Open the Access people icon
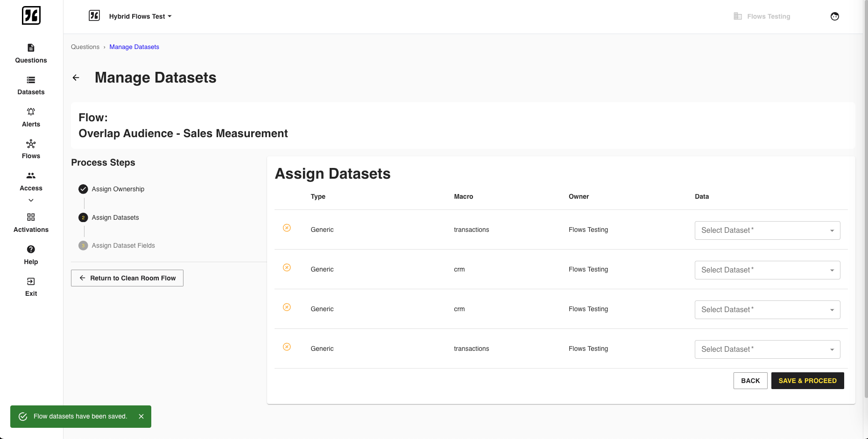The width and height of the screenshot is (868, 439). pos(31,175)
